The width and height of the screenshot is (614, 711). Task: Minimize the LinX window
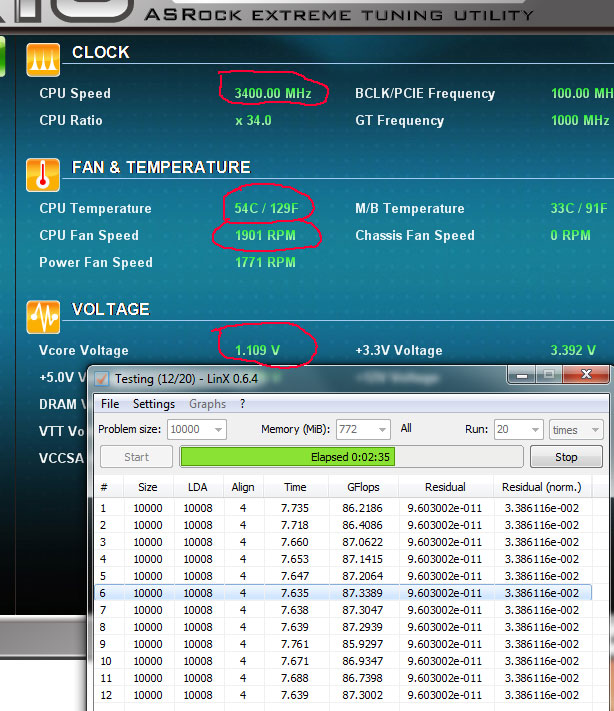[522, 375]
